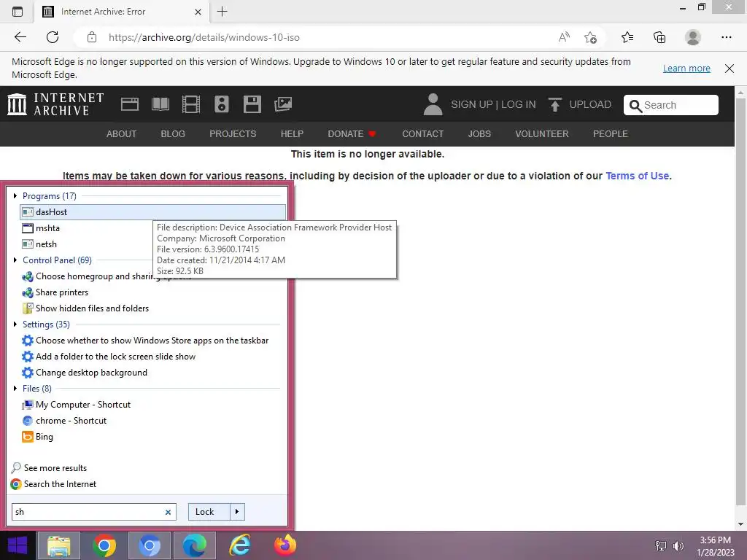Click the volume icon in system tray
The height and width of the screenshot is (560, 747).
coord(678,546)
